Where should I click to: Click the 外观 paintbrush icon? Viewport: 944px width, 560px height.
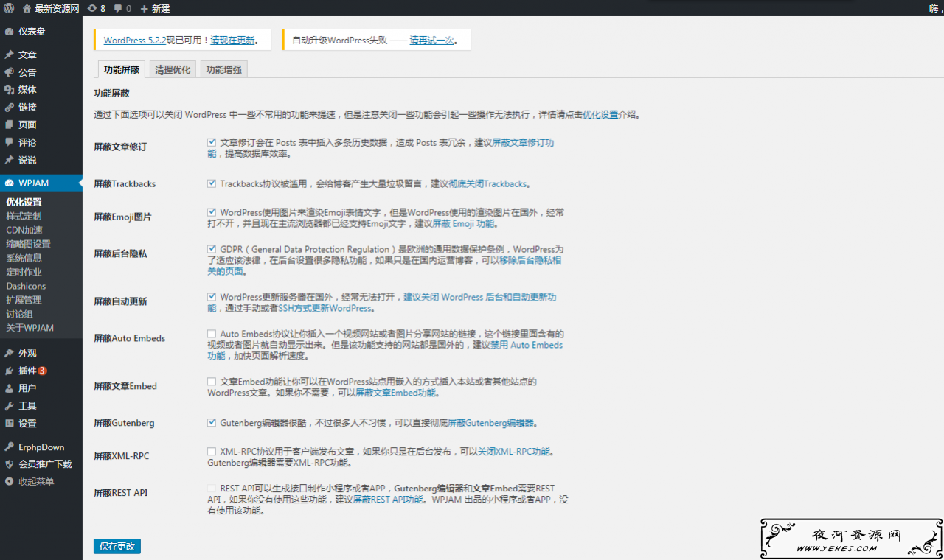pos(9,353)
